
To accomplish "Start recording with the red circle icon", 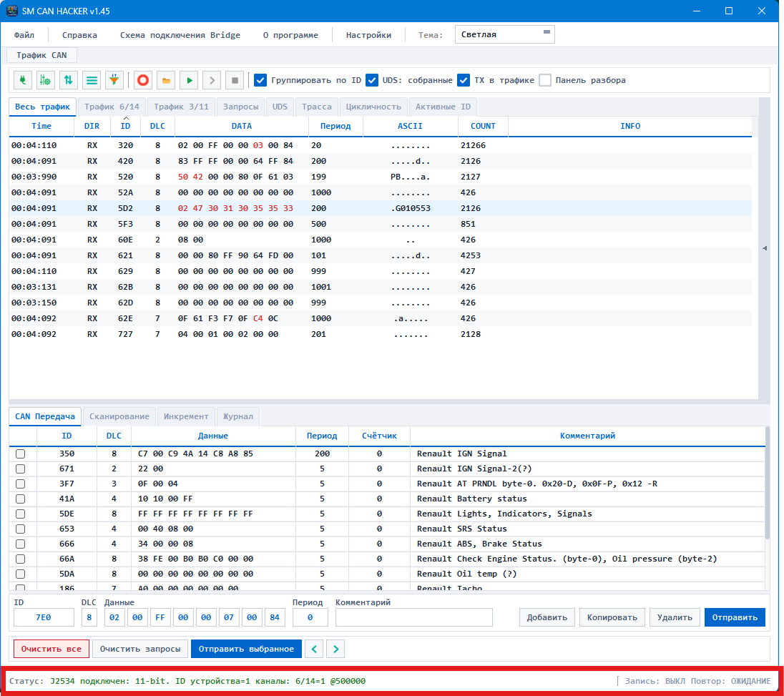I will 143,80.
